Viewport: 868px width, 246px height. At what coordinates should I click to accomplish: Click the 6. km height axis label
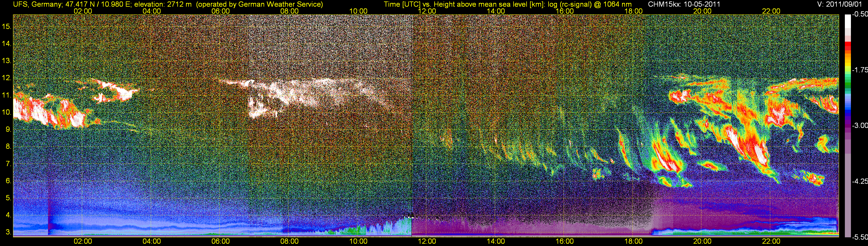8,181
